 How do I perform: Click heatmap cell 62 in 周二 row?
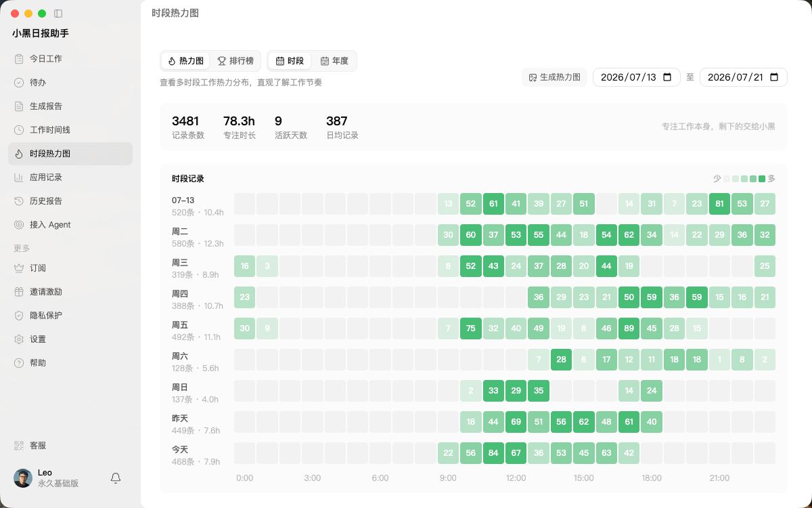[x=629, y=235]
